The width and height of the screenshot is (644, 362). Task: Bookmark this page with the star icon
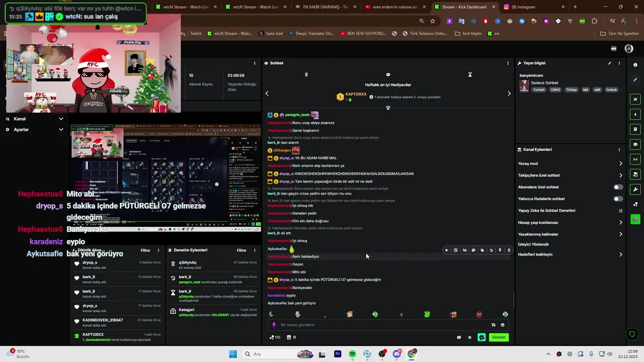433,21
